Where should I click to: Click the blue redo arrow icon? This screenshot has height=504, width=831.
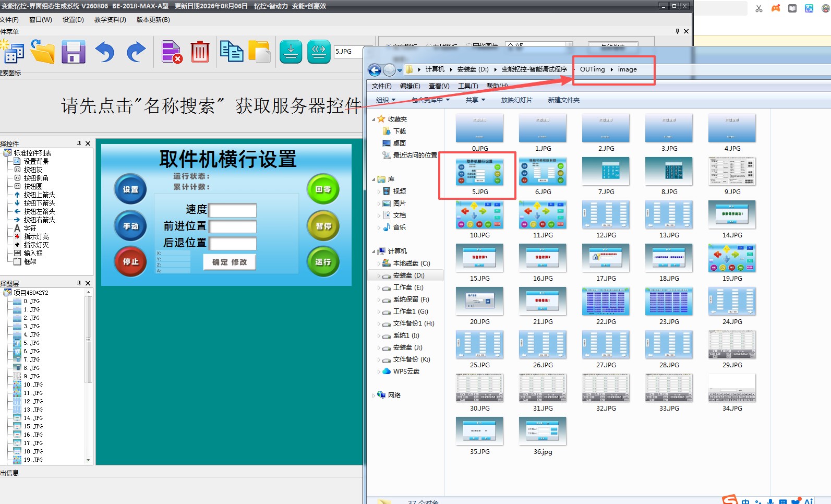[x=136, y=52]
